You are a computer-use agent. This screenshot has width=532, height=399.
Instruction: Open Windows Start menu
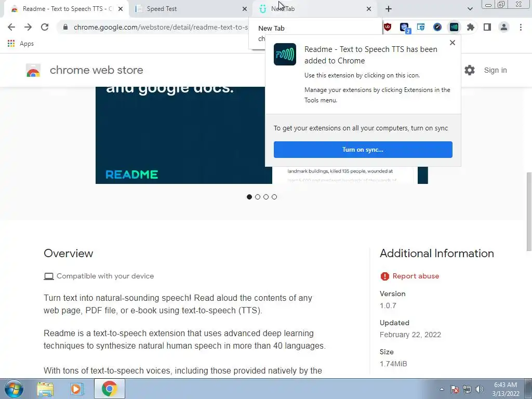(14, 389)
